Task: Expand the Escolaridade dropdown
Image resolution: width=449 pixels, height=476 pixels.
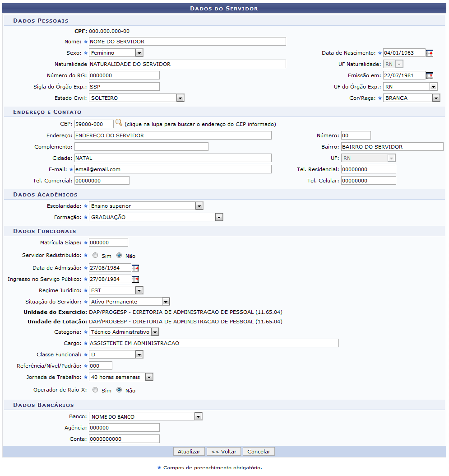Action: 146,206
